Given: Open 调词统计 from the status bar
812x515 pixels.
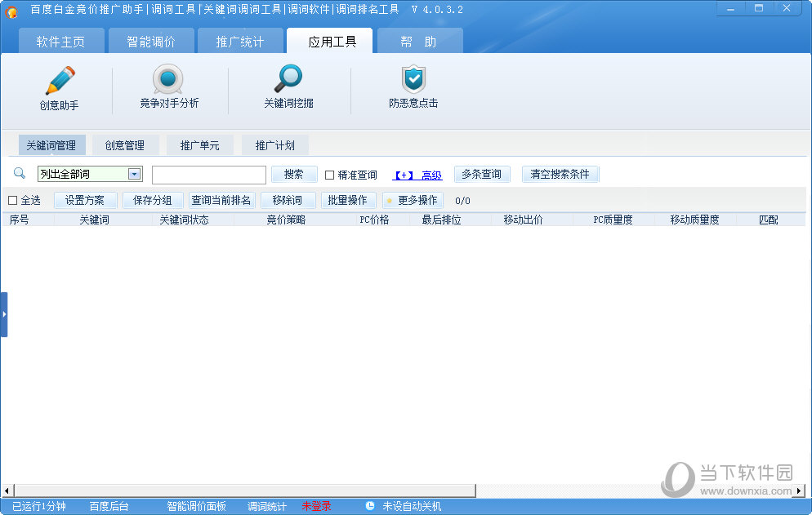Looking at the screenshot, I should tap(266, 506).
